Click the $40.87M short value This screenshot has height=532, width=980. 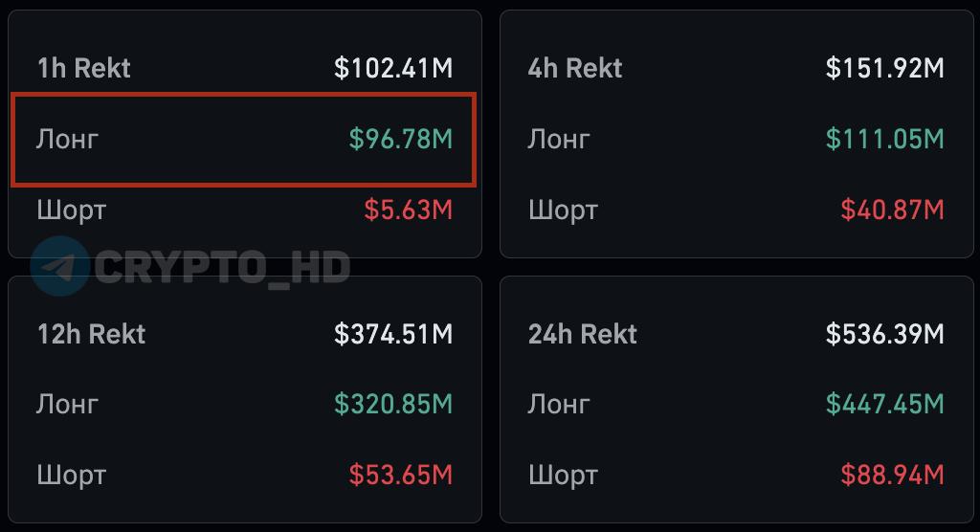893,211
